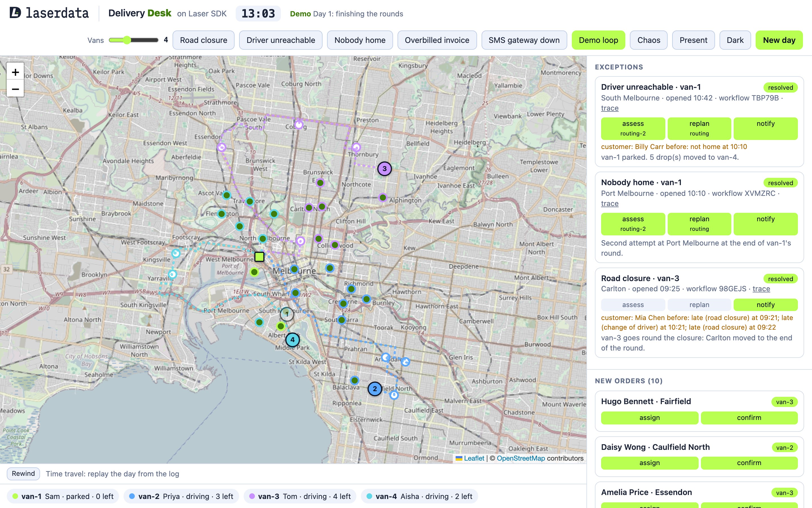Image resolution: width=812 pixels, height=508 pixels.
Task: Click replan step in Road closure card
Action: click(699, 305)
